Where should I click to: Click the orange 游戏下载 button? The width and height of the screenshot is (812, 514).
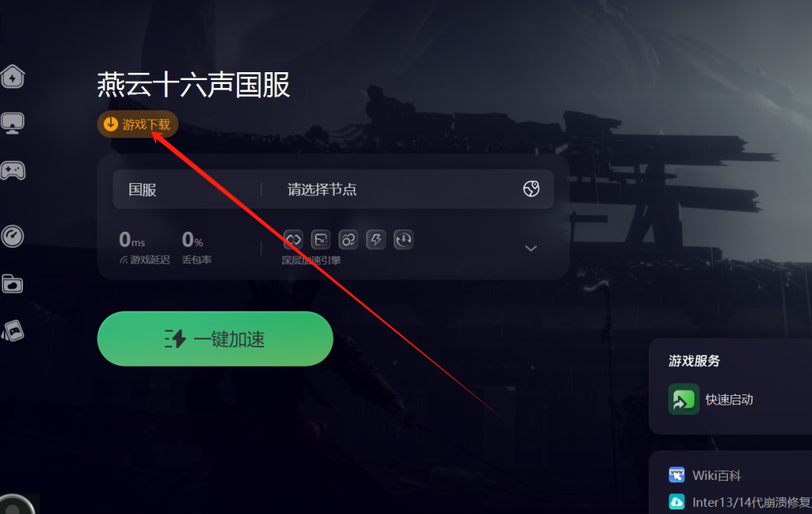click(138, 125)
